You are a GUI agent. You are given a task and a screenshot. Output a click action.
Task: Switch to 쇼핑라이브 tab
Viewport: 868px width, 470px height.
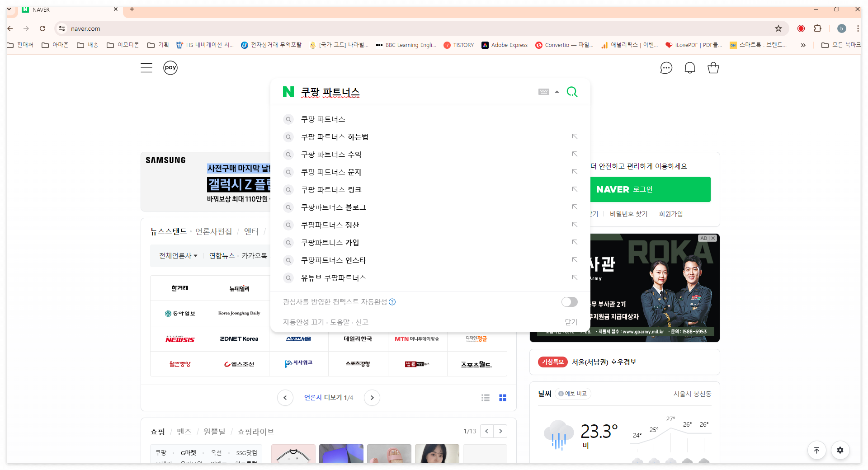pos(256,432)
